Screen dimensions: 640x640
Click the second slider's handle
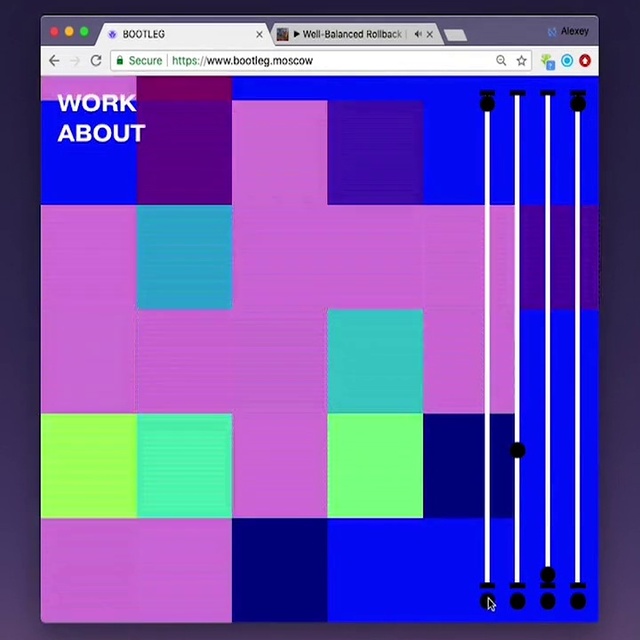point(518,451)
